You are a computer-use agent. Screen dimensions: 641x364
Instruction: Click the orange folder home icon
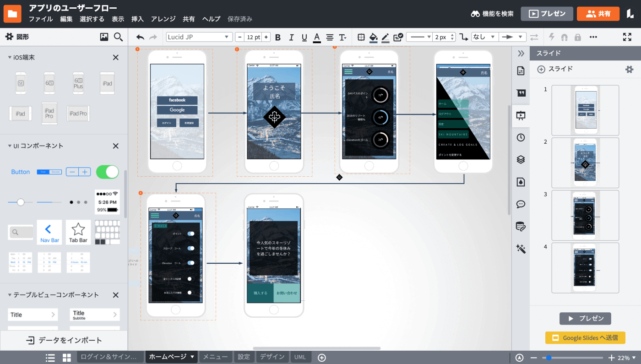coord(12,13)
